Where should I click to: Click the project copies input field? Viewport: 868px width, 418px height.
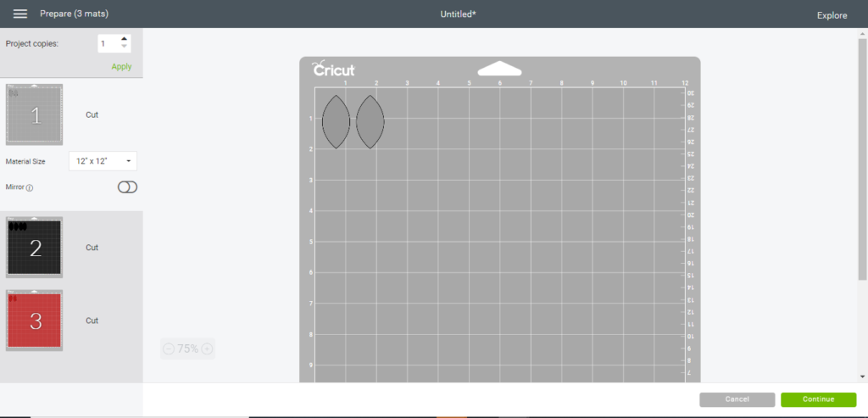pyautogui.click(x=108, y=43)
